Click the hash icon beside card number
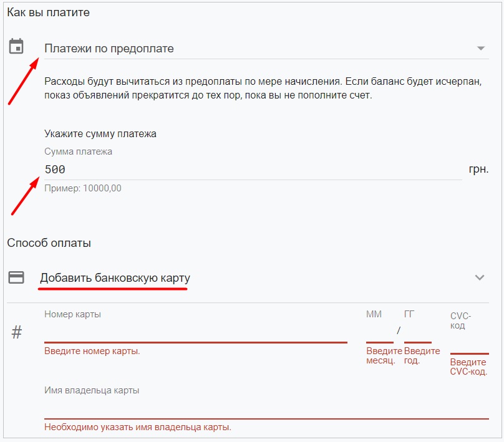 click(17, 332)
